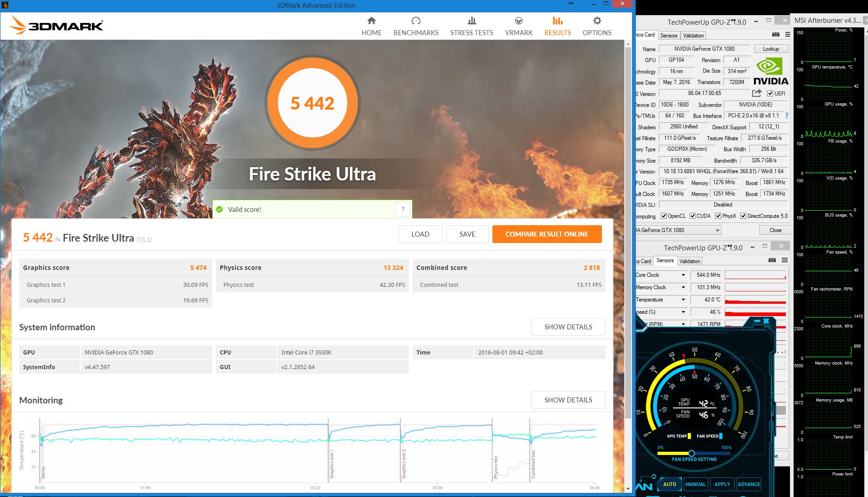Show details for the Monitoring section
Image resolution: width=868 pixels, height=497 pixels.
point(568,400)
